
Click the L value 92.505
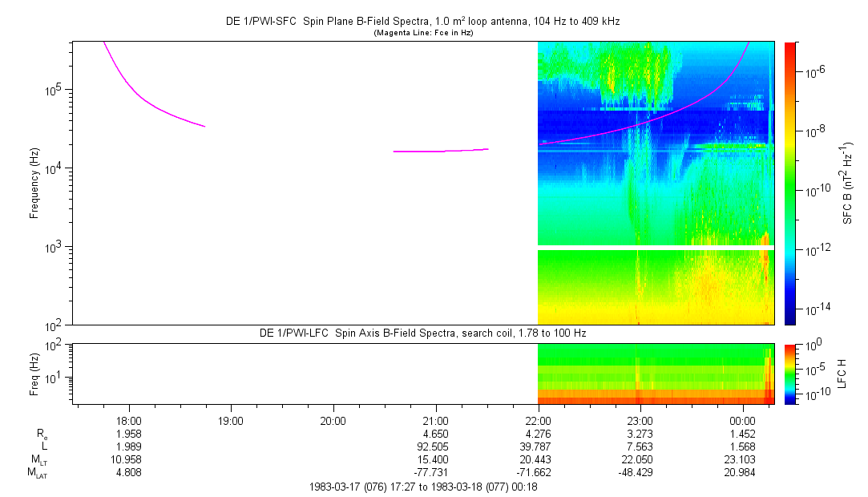coord(435,446)
